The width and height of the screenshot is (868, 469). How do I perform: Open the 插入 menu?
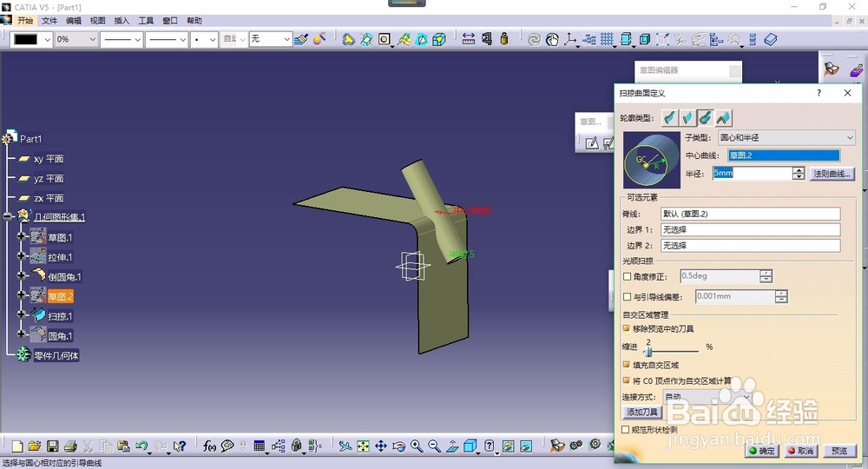point(122,21)
